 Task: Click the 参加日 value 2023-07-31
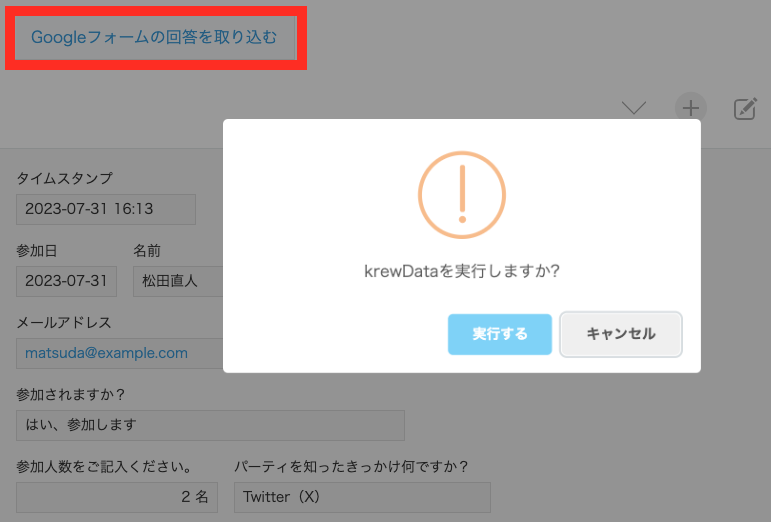point(66,281)
